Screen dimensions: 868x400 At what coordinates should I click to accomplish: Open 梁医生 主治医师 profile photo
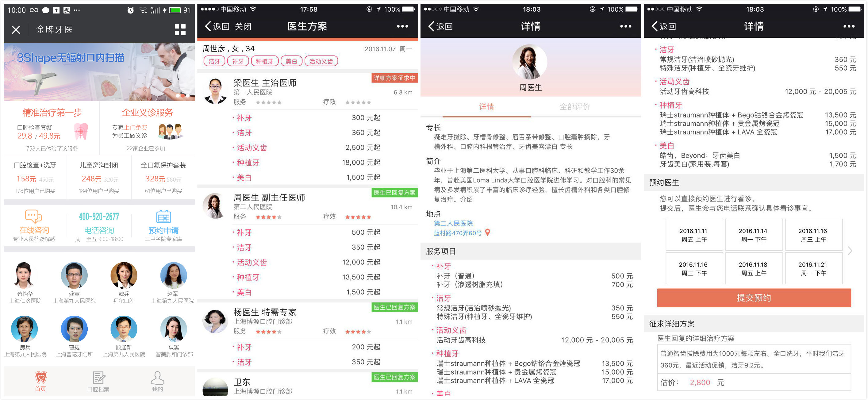[x=215, y=91]
